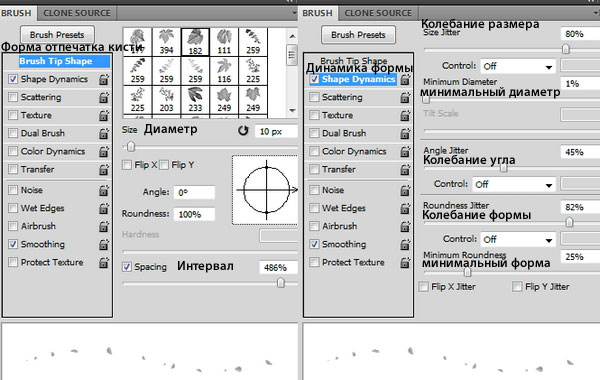Toggle Flip Y checkbox

(164, 165)
